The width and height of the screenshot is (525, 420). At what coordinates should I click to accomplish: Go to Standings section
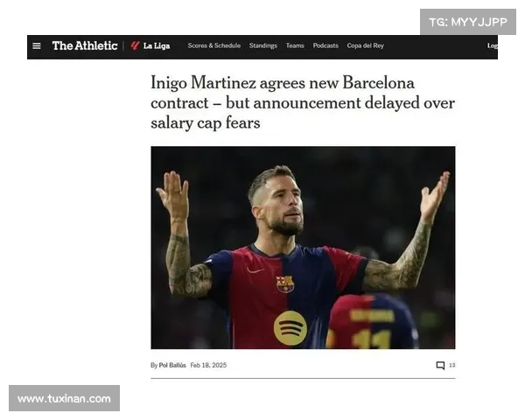(262, 45)
